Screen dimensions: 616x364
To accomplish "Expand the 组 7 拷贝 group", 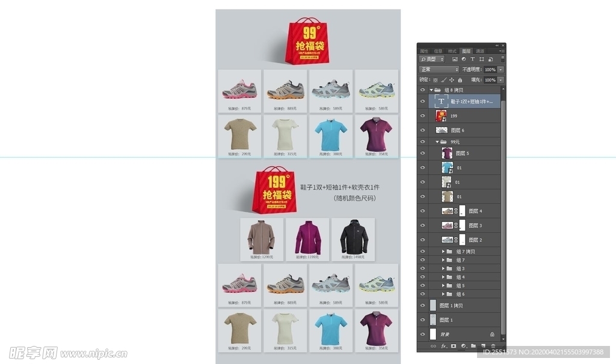I will click(443, 251).
